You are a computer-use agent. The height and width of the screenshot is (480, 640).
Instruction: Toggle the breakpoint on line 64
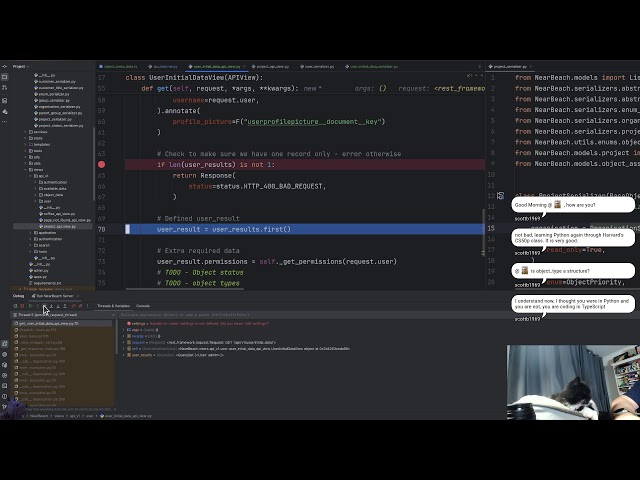click(102, 164)
